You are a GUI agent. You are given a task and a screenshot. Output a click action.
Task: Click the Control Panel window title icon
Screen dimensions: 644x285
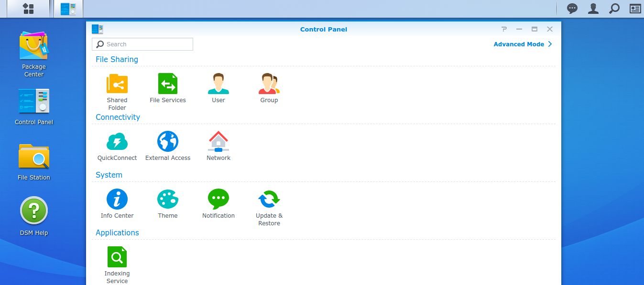point(98,29)
